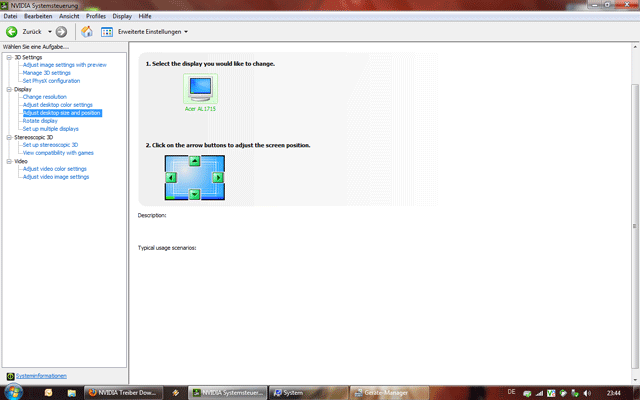The height and width of the screenshot is (400, 640).
Task: Open Set PhysX configuration
Action: [x=51, y=81]
